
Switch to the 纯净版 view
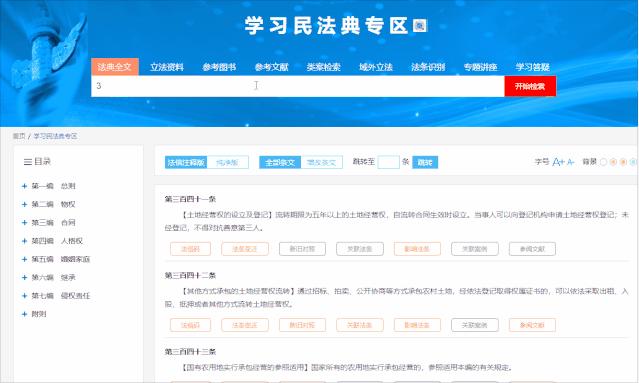pos(227,162)
